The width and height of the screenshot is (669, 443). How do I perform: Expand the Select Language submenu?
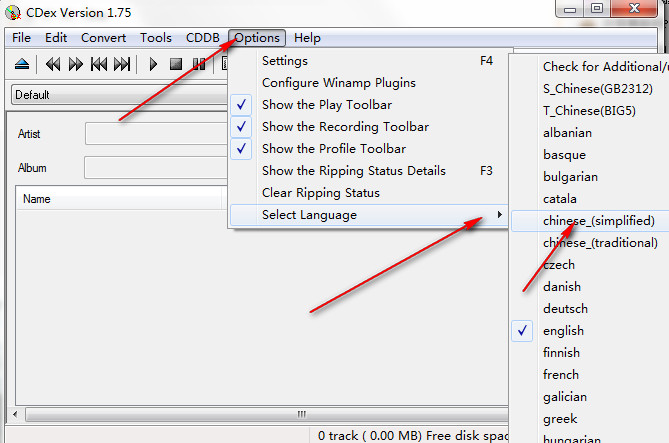369,215
